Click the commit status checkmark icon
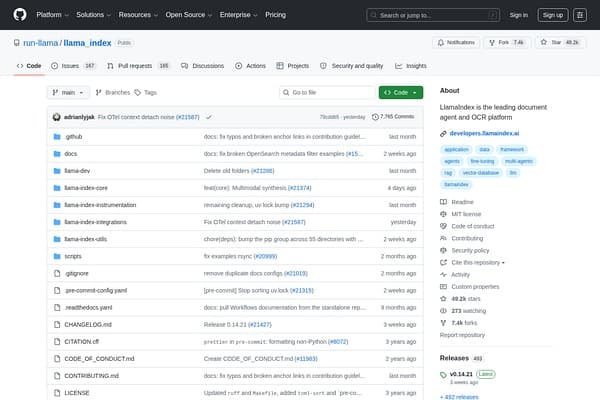This screenshot has height=400, width=600. point(209,117)
